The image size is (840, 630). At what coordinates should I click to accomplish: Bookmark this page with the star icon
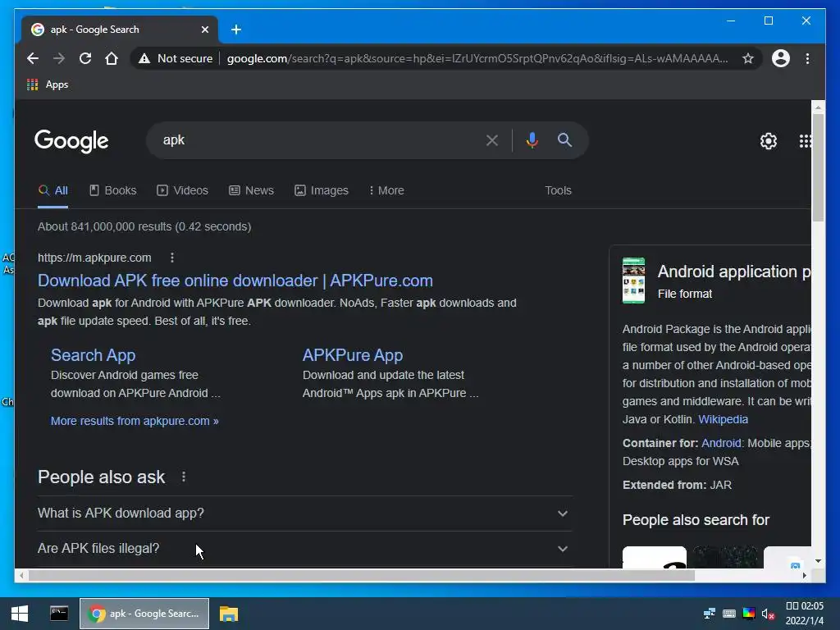[x=748, y=58]
